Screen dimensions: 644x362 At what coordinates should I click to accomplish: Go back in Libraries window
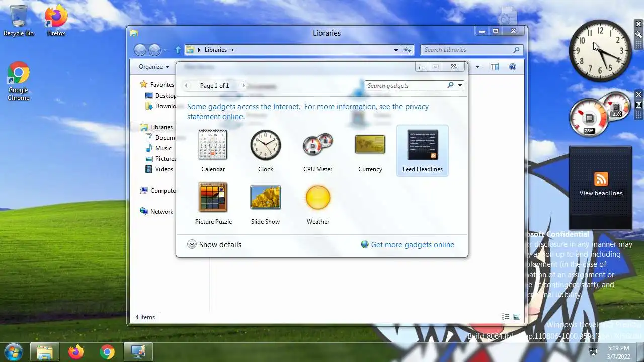140,50
